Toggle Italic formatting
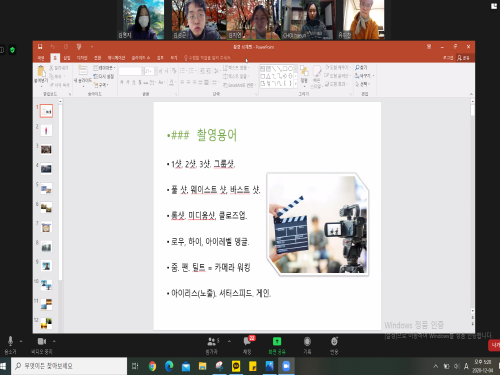The height and width of the screenshot is (375, 500). pos(128,82)
